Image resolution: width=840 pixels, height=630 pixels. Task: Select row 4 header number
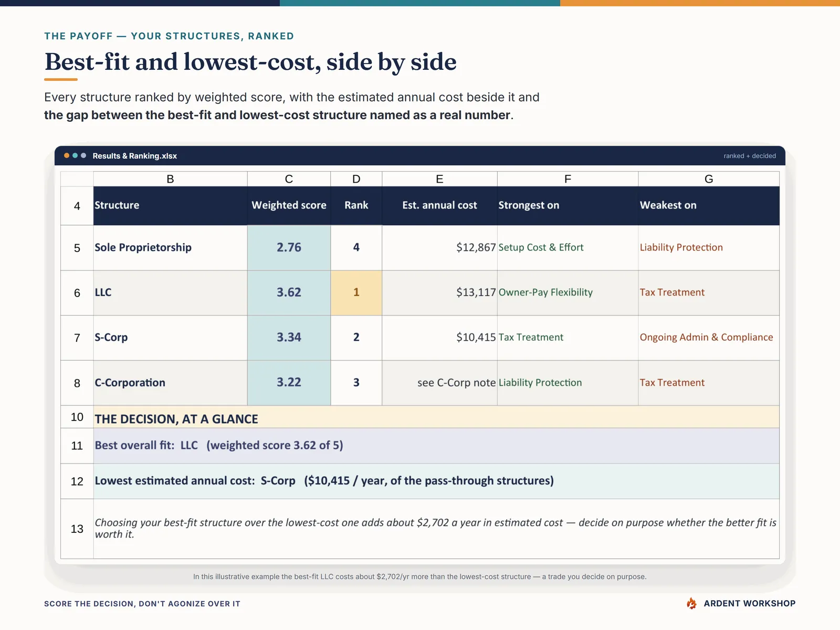[77, 206]
